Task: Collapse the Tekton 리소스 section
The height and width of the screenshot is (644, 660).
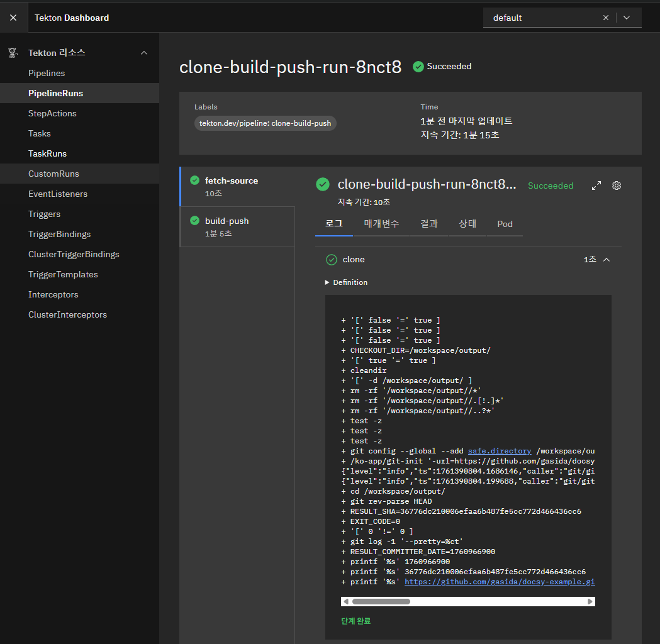Action: [x=144, y=53]
